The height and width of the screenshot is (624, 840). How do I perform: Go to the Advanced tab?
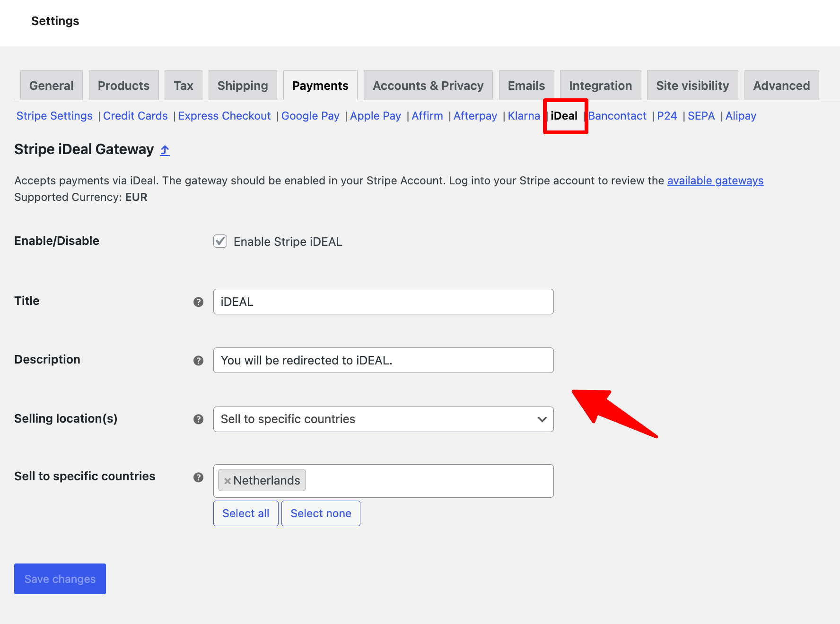coord(781,86)
